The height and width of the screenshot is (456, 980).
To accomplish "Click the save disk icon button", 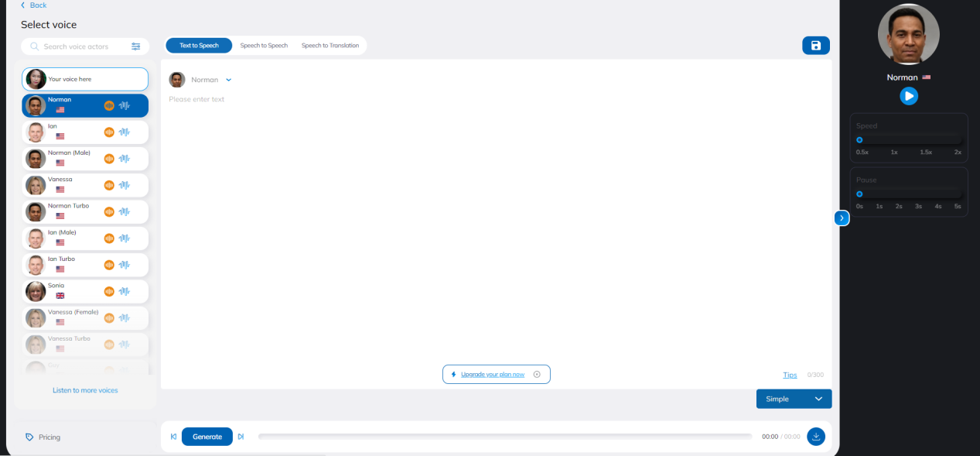I will 816,46.
